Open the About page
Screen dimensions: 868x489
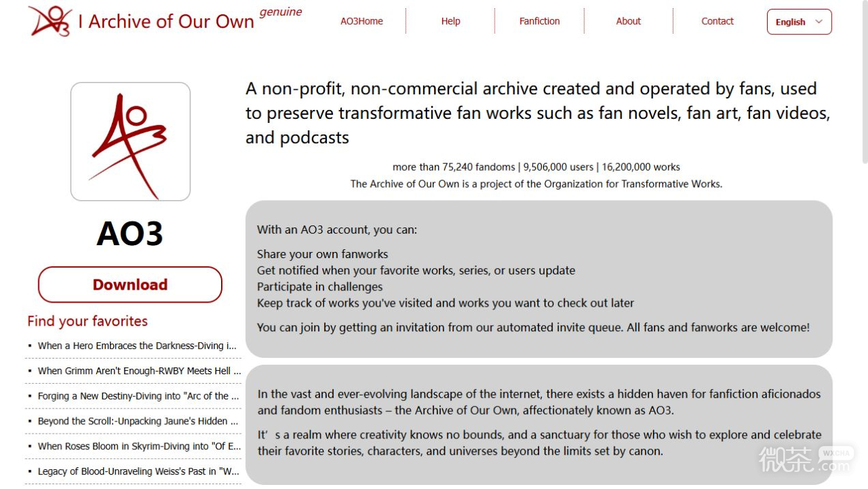point(628,21)
